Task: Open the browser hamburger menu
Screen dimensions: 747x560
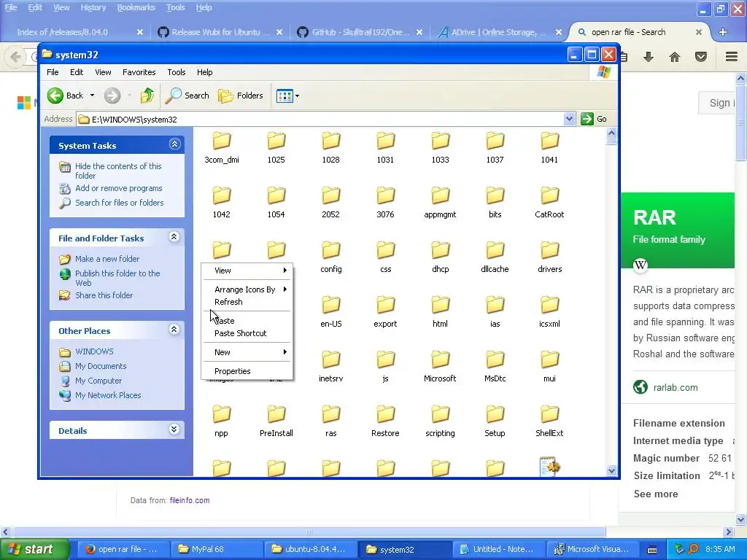Action: tap(732, 57)
